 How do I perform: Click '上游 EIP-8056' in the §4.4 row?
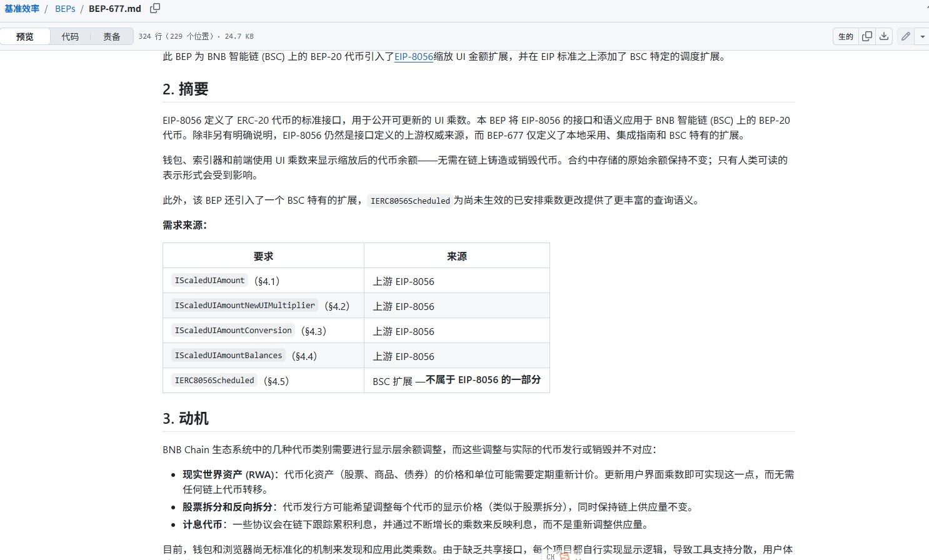click(x=403, y=356)
